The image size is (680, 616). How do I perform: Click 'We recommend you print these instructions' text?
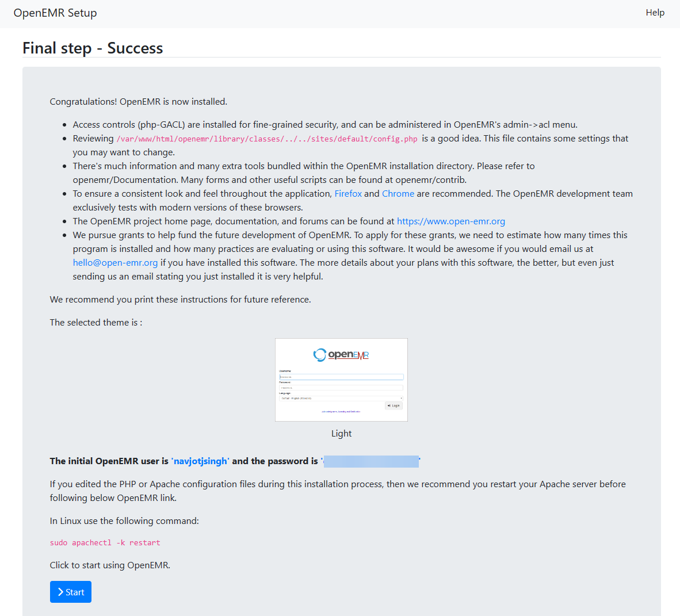click(x=181, y=300)
